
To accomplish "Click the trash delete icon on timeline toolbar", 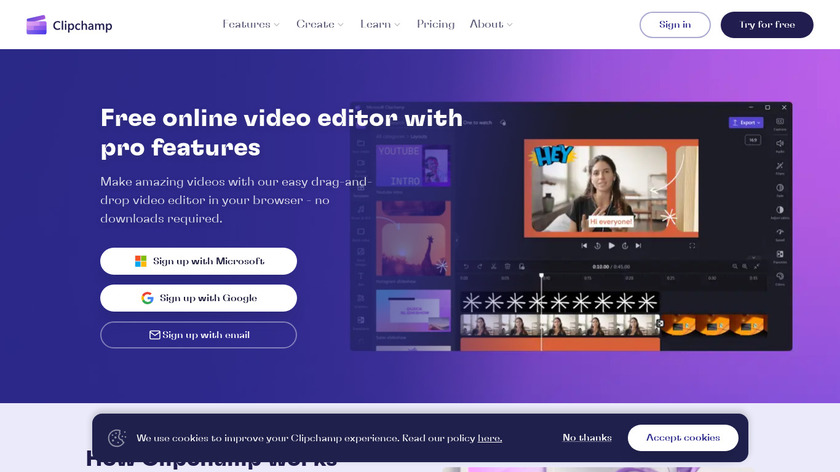I will 507,266.
